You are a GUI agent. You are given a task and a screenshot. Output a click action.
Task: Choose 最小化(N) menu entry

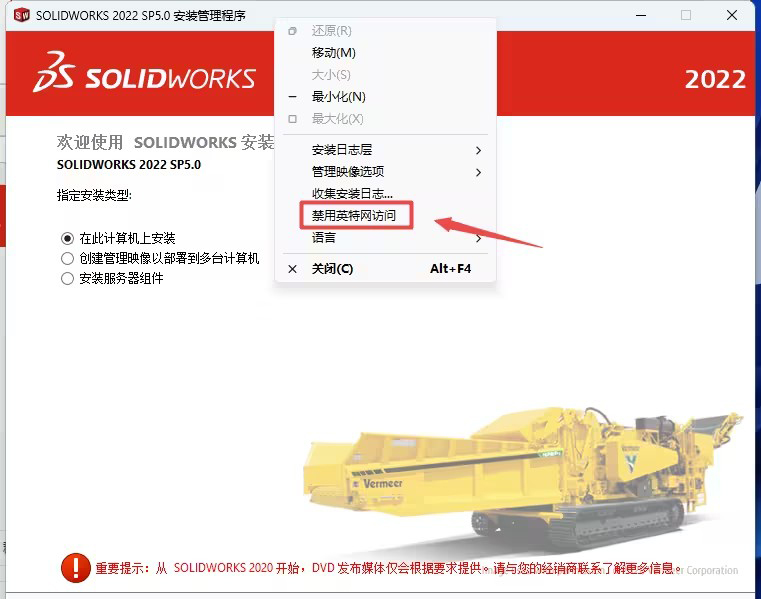385,97
